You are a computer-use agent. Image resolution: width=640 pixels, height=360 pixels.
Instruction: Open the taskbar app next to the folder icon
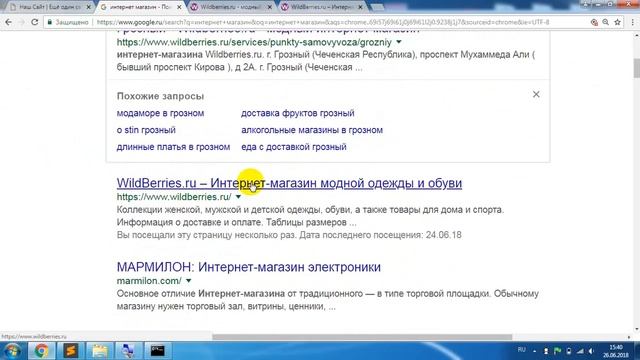[128, 351]
